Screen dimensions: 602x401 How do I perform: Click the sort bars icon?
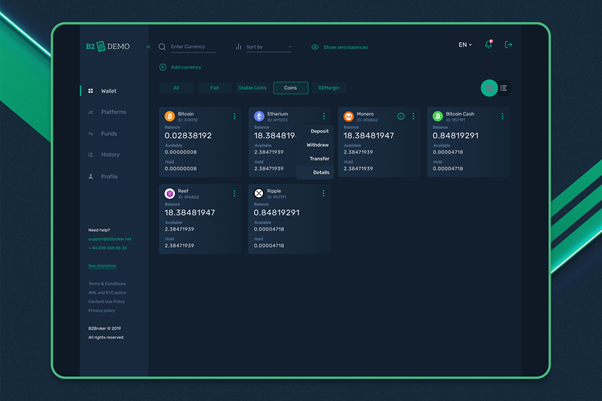(238, 47)
